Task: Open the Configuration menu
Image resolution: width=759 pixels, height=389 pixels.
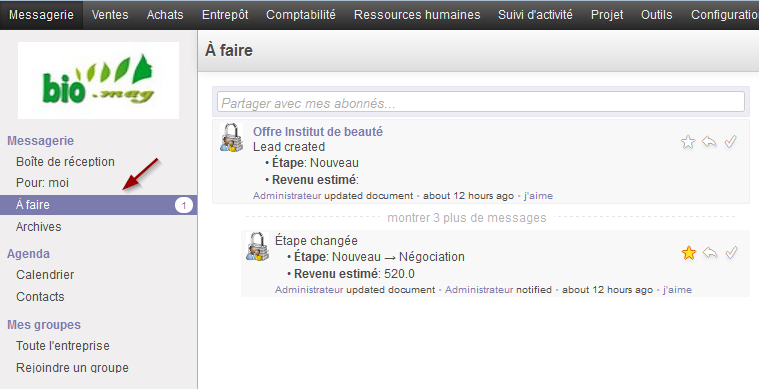Action: pyautogui.click(x=725, y=15)
